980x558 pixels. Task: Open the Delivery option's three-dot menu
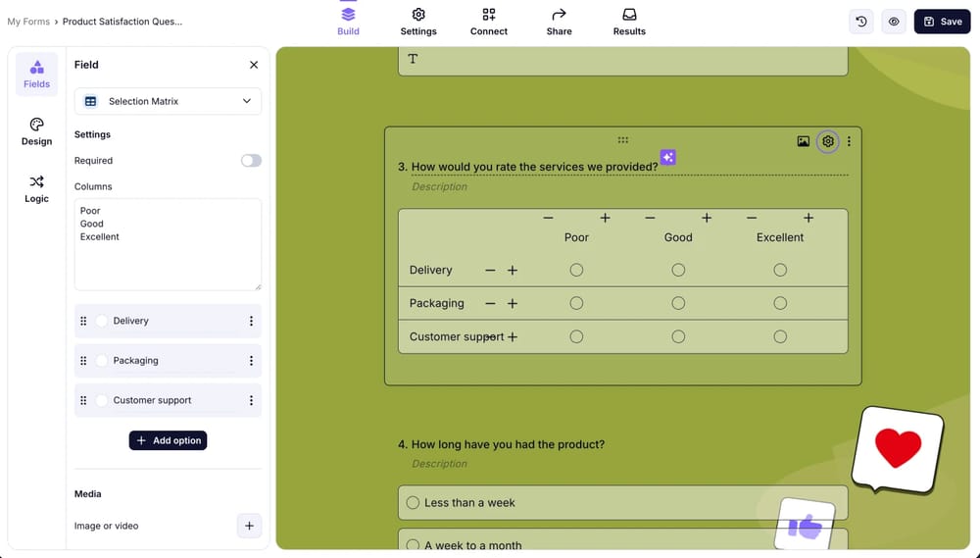pyautogui.click(x=251, y=321)
